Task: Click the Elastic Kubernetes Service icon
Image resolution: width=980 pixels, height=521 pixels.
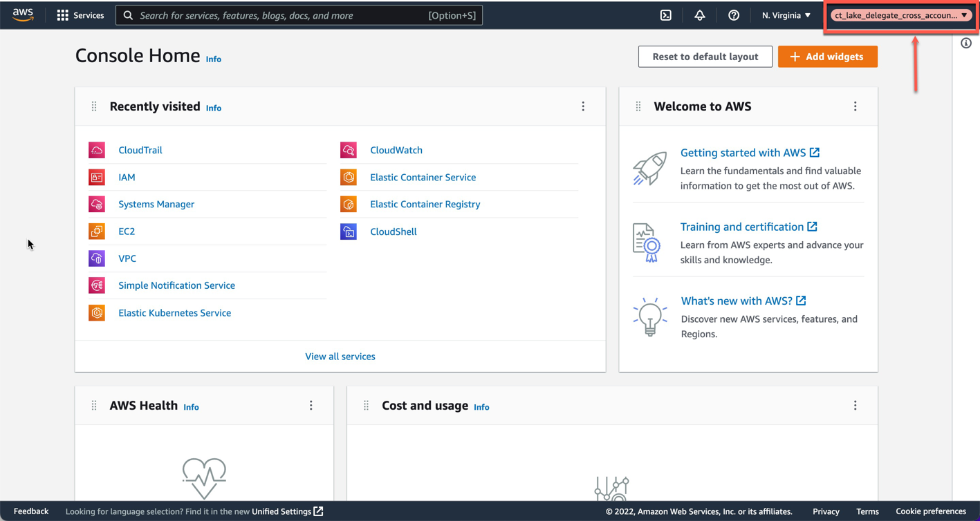Action: [x=97, y=312]
